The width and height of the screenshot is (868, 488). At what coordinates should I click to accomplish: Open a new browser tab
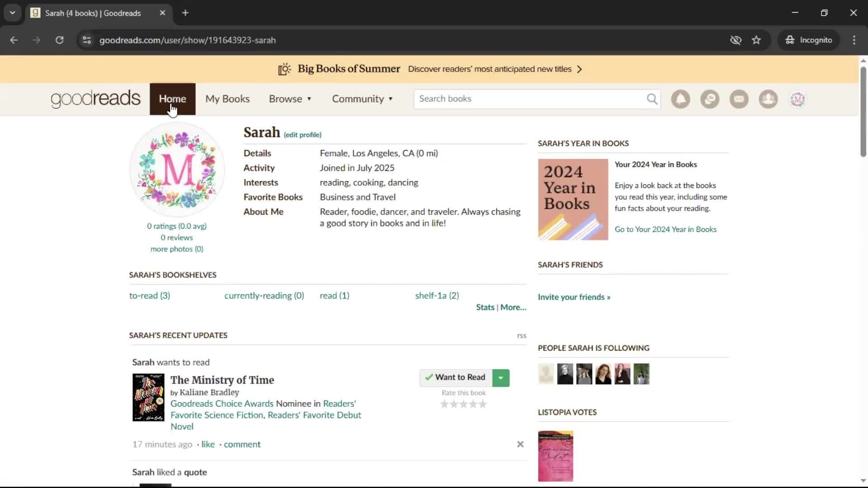tap(185, 13)
